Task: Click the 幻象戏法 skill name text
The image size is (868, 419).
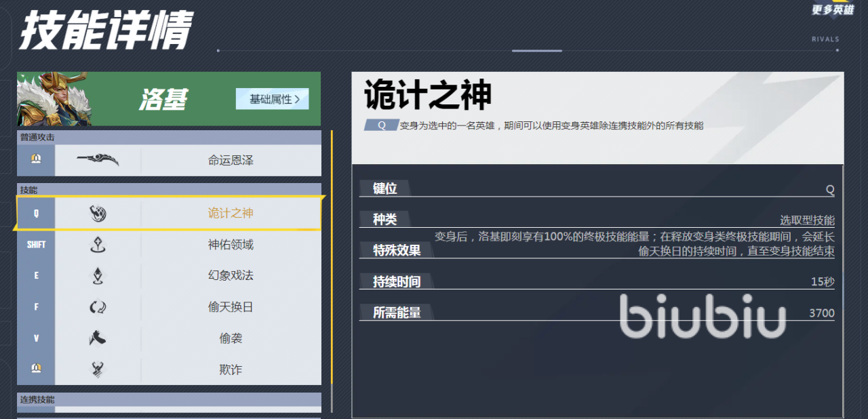Action: point(231,276)
